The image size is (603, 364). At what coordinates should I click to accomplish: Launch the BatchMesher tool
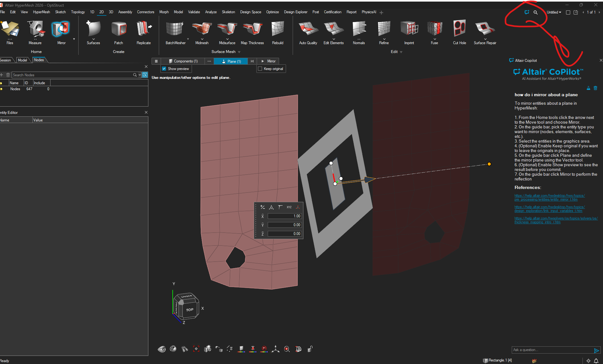[x=176, y=33]
